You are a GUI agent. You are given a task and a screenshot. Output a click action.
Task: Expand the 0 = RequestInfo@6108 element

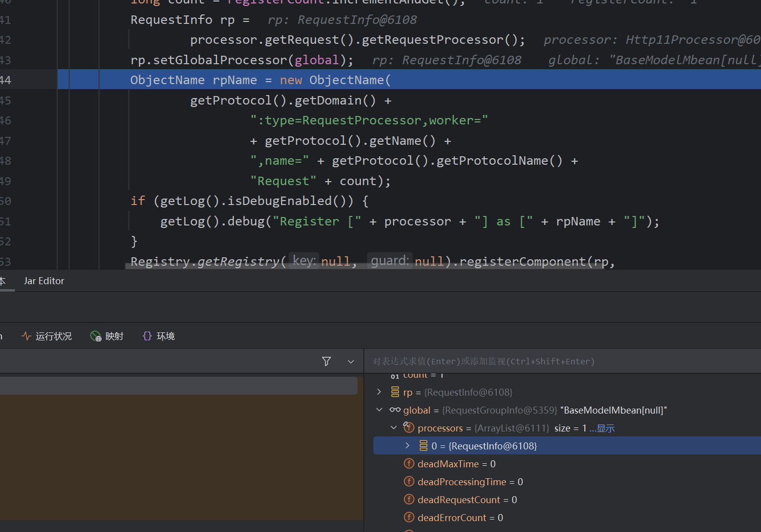coord(408,446)
